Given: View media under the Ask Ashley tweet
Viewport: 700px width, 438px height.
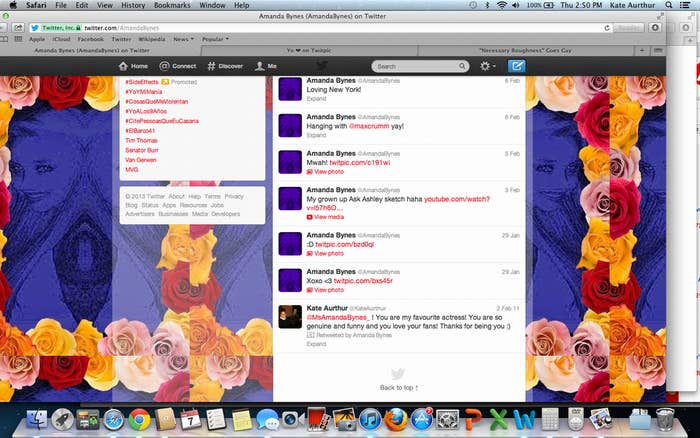Looking at the screenshot, I should click(x=325, y=217).
